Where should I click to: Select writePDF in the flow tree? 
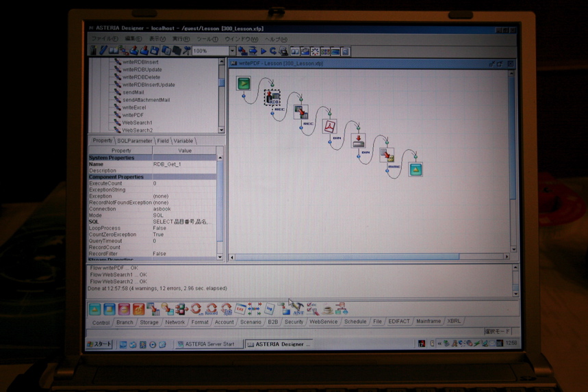(133, 115)
